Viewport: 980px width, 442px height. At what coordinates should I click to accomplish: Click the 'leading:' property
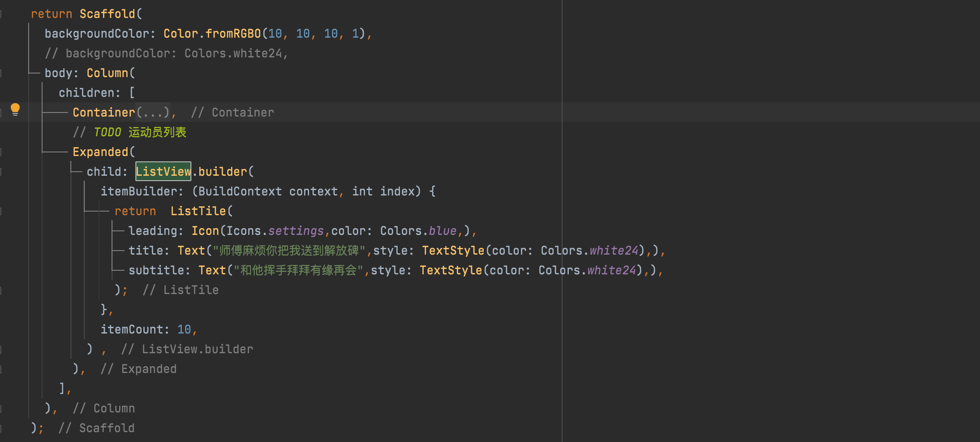(x=156, y=230)
